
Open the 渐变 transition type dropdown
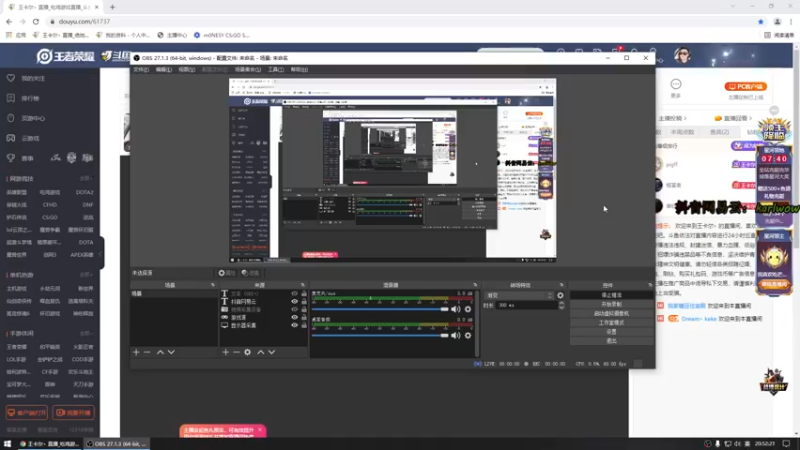pos(518,295)
